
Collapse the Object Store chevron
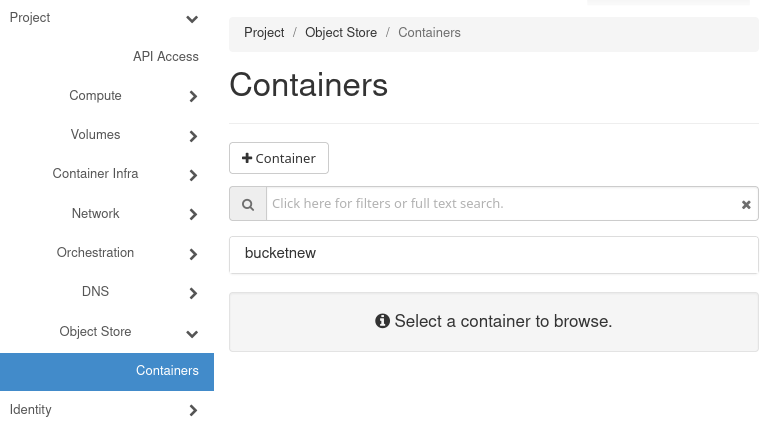point(192,333)
